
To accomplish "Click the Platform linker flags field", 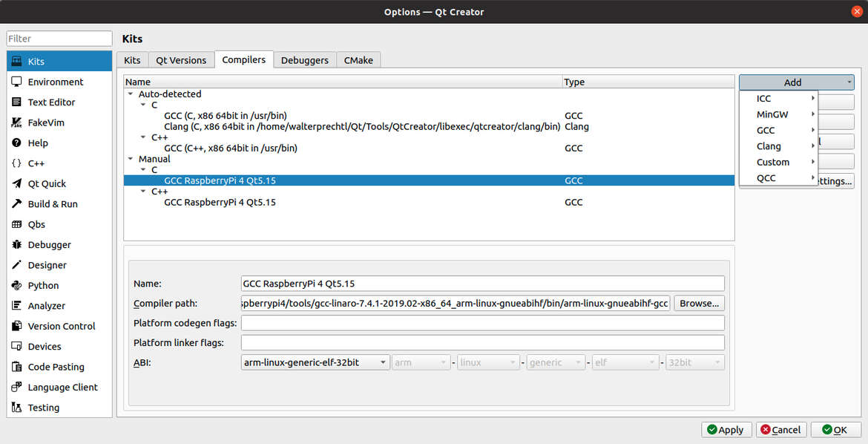I will (483, 342).
